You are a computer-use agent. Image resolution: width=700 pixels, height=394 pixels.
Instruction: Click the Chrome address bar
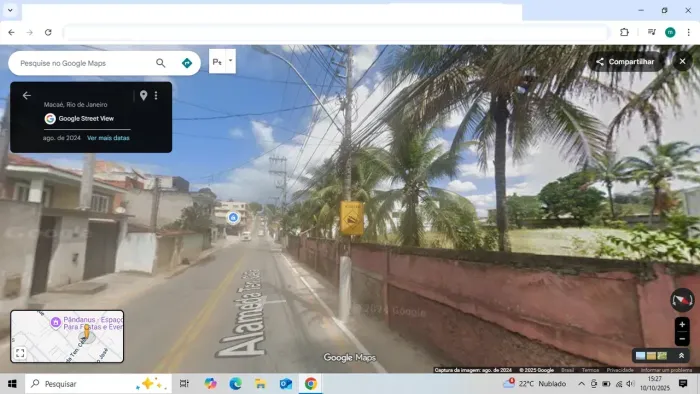pyautogui.click(x=336, y=33)
